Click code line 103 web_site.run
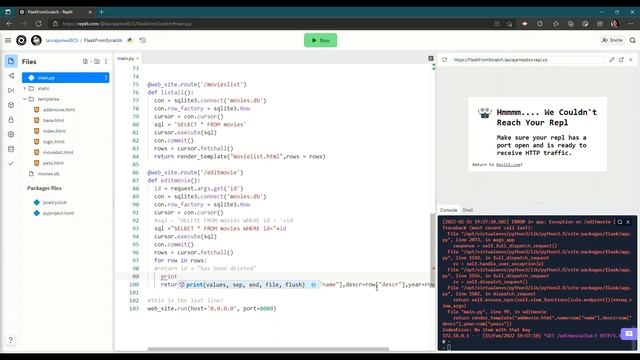The height and width of the screenshot is (360, 640). (212, 309)
